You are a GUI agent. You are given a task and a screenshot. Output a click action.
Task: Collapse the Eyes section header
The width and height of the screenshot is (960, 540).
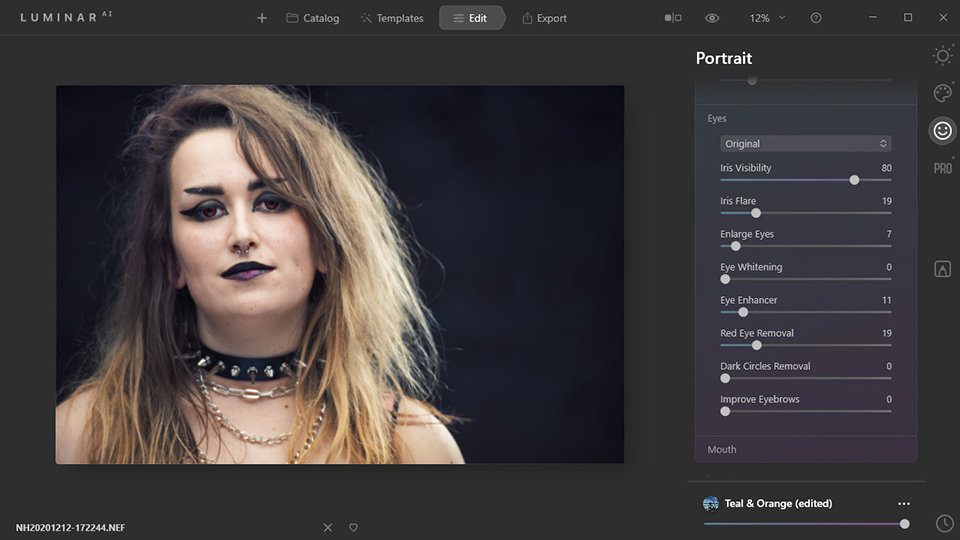(x=717, y=118)
